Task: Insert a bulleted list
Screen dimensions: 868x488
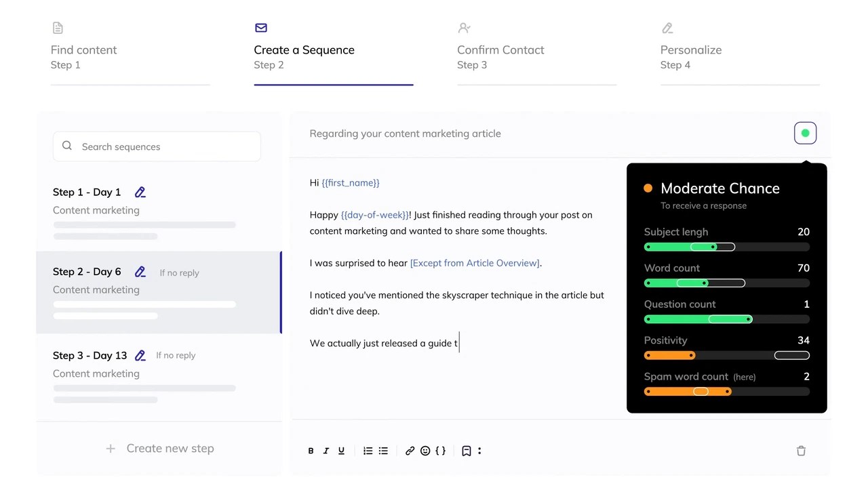Action: click(x=383, y=451)
